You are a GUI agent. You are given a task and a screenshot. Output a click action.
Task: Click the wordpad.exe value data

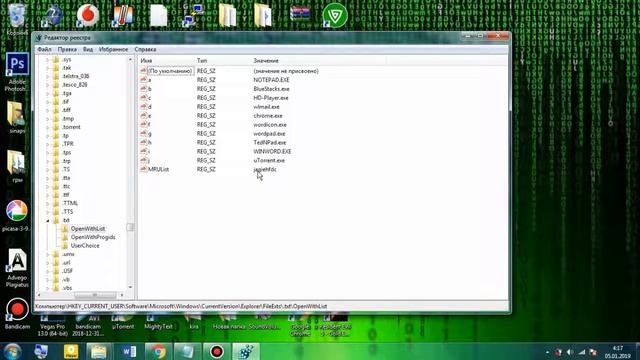pyautogui.click(x=269, y=133)
